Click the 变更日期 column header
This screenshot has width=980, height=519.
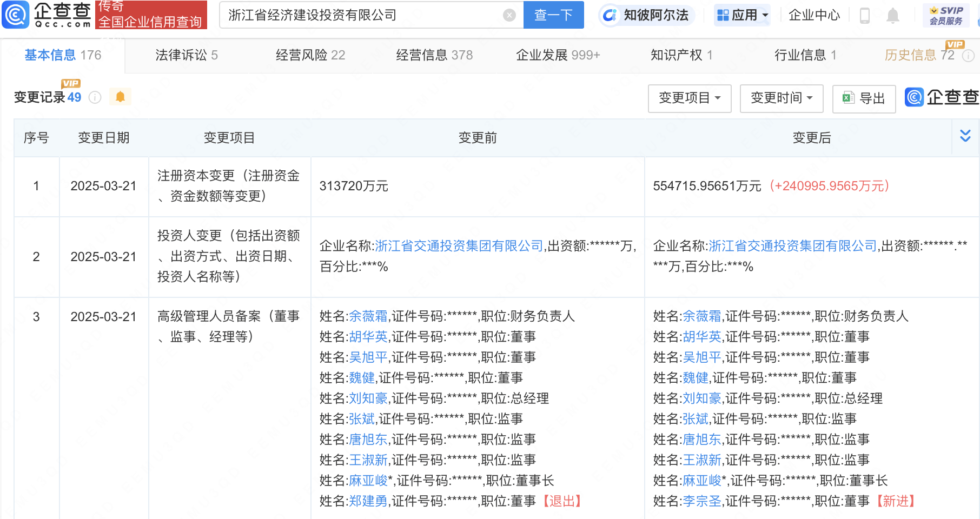click(x=104, y=138)
